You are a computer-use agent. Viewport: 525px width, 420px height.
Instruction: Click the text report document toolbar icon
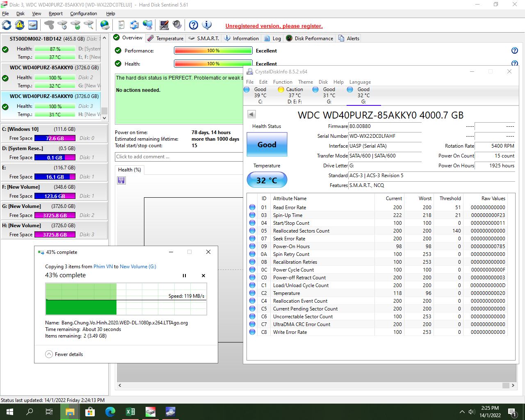point(121,25)
